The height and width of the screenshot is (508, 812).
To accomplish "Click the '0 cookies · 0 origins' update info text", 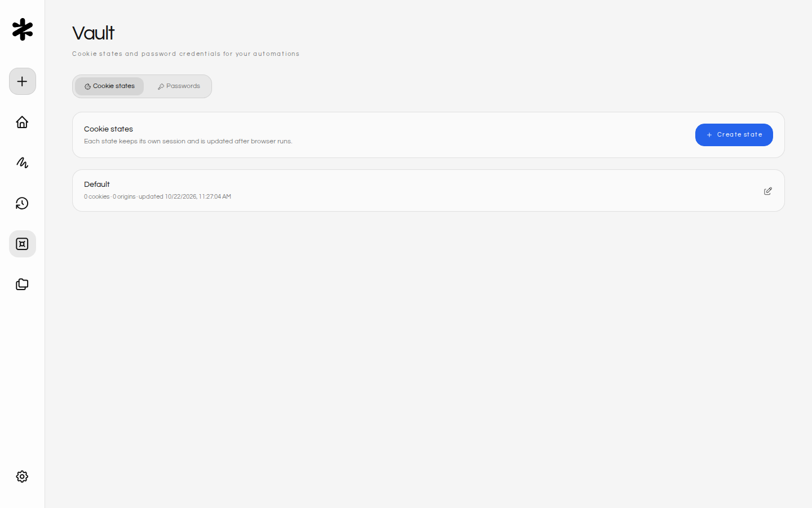I will tap(157, 197).
